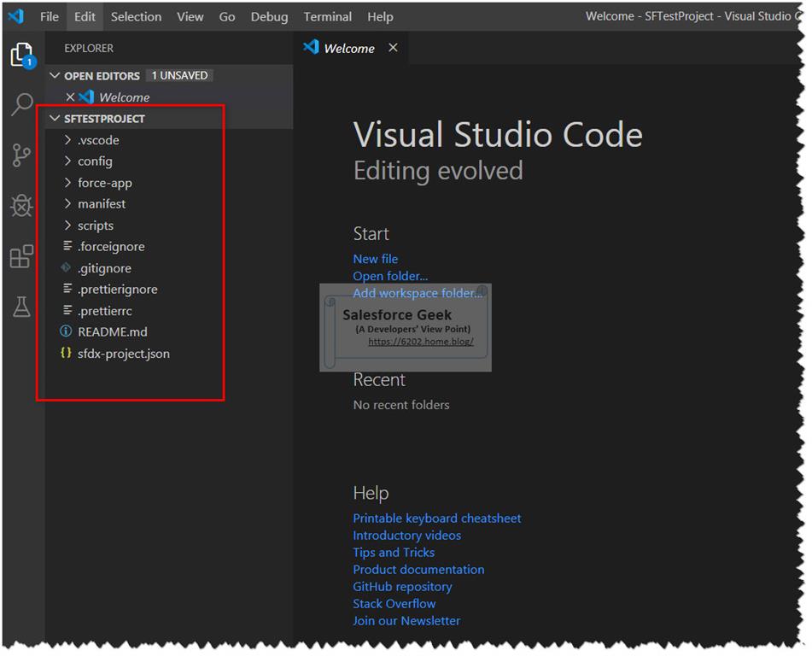
Task: Click the New file link
Action: pos(376,259)
